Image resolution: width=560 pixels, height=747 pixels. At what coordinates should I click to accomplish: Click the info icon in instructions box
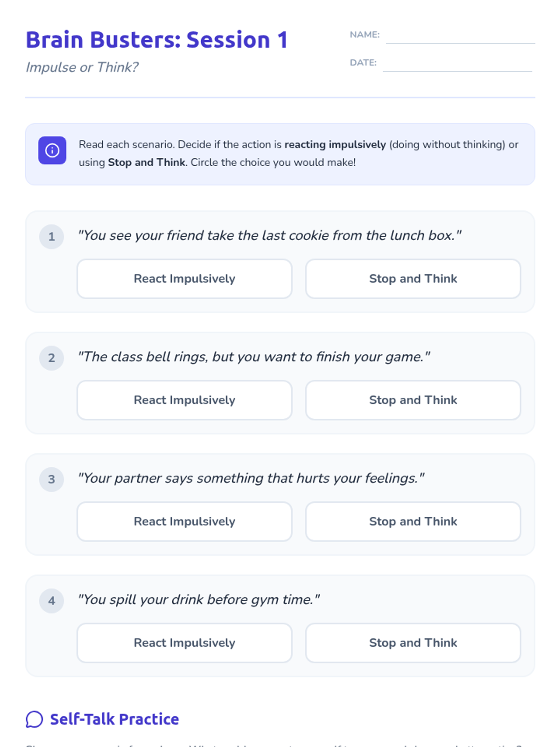click(52, 150)
